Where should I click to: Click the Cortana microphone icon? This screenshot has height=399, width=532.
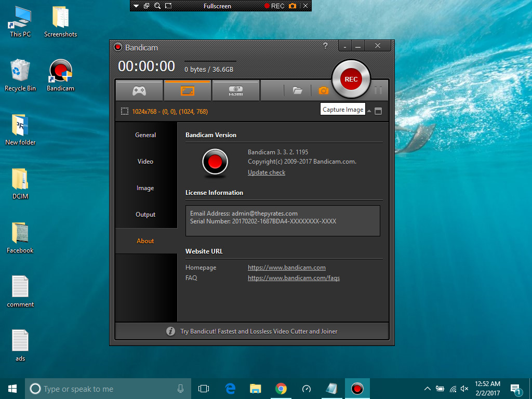(180, 389)
